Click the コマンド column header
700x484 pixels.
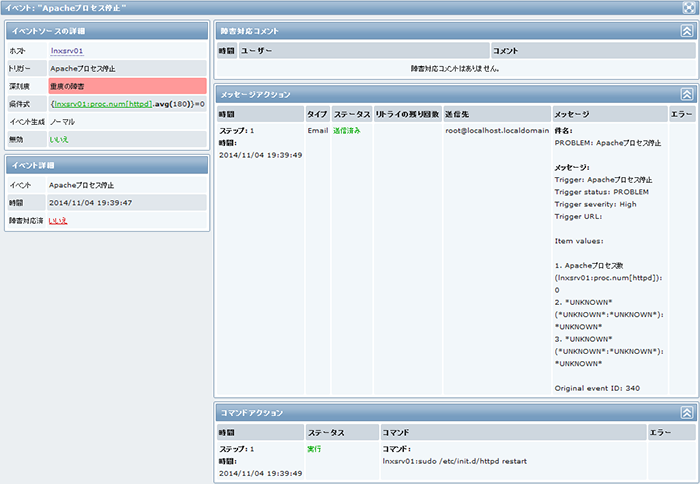(x=513, y=432)
